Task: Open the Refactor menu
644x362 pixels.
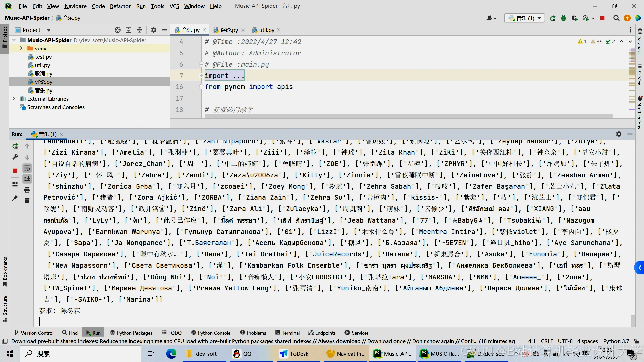Action: 120,6
